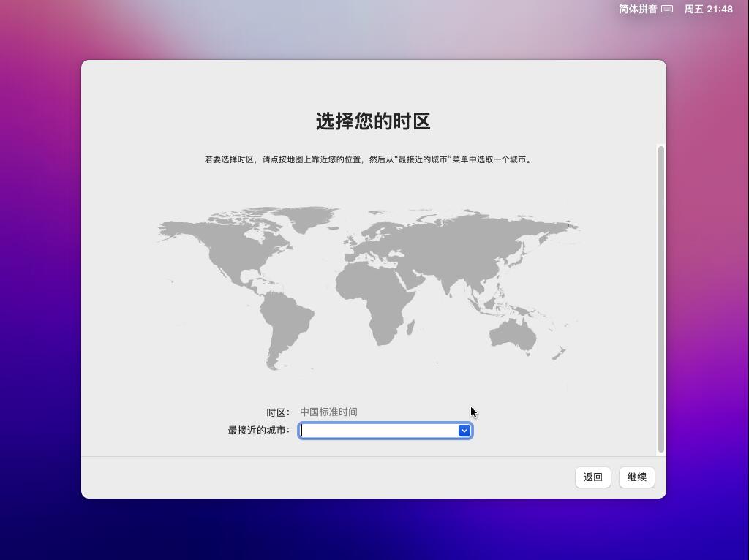Click the 周五 21:48 clock in menu bar
This screenshot has width=749, height=560.
pyautogui.click(x=707, y=10)
